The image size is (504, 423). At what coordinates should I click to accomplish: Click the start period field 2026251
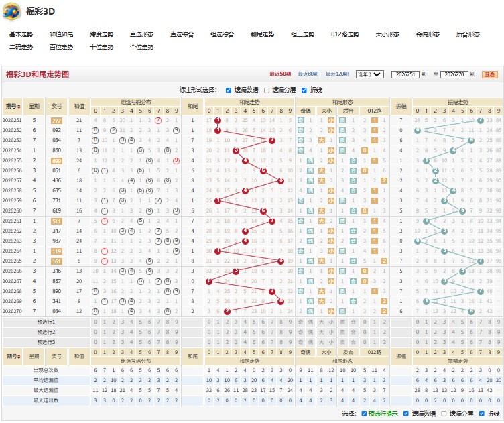pos(405,74)
